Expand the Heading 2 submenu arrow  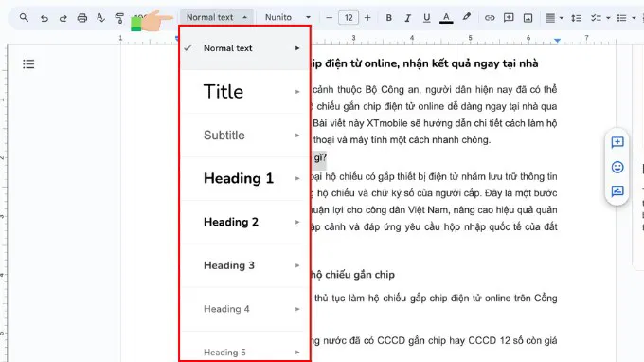pos(297,222)
